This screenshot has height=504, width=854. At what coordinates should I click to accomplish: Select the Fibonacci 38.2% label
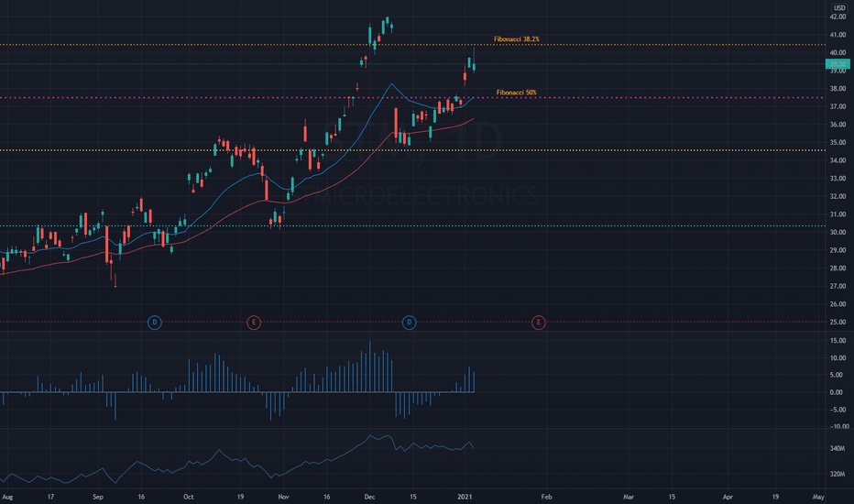point(516,39)
